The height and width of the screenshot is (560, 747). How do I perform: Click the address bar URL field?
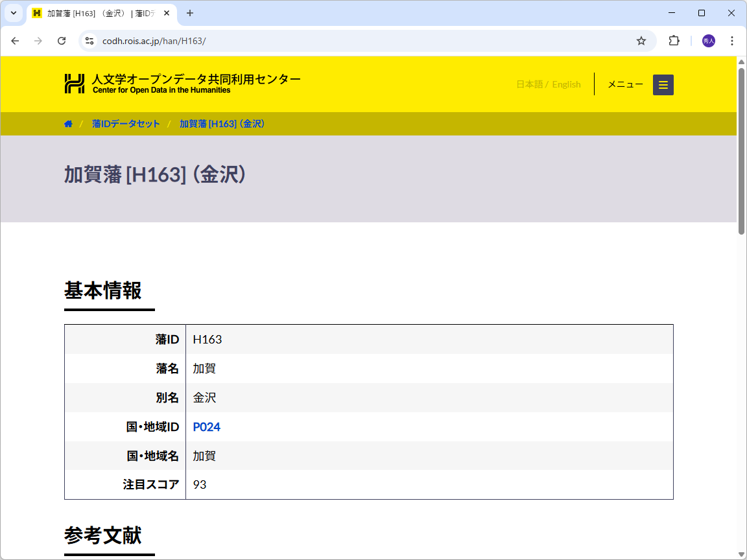(x=367, y=41)
